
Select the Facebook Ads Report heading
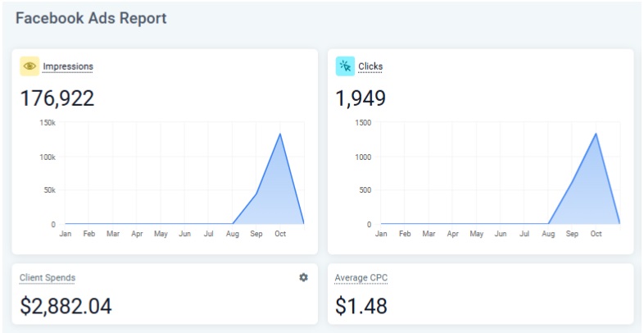[91, 19]
